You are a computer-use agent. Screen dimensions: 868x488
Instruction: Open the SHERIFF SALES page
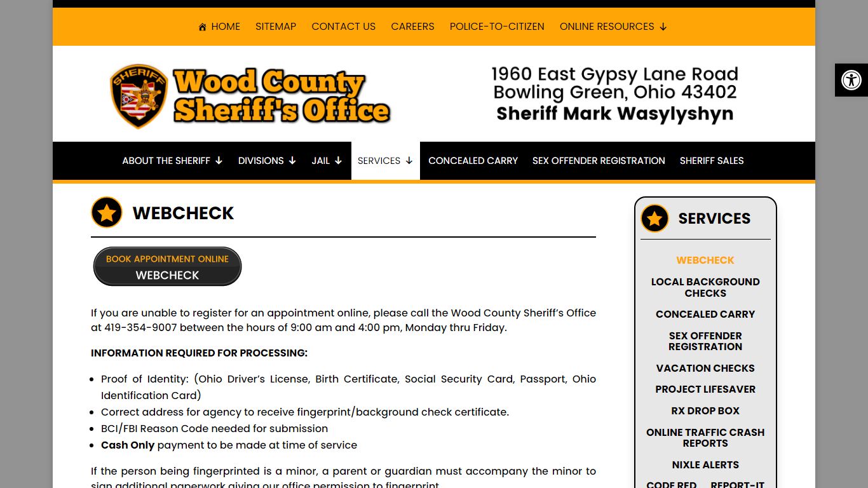click(712, 161)
